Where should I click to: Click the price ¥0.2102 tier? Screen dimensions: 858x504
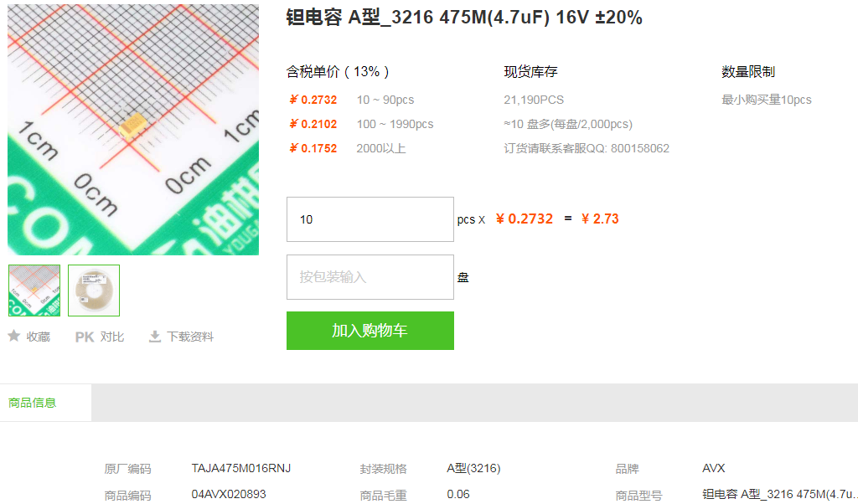pos(313,124)
